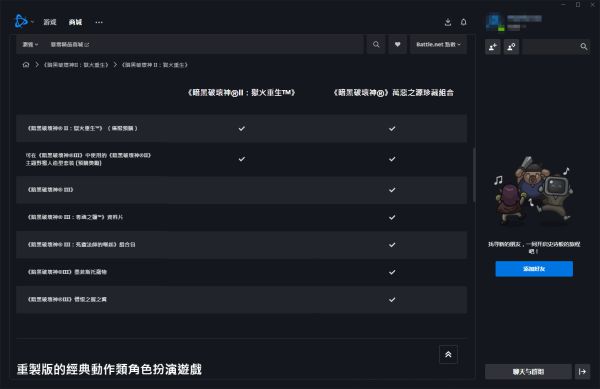The width and height of the screenshot is (600, 389).
Task: Click the shop search magnifier icon
Action: tap(376, 44)
